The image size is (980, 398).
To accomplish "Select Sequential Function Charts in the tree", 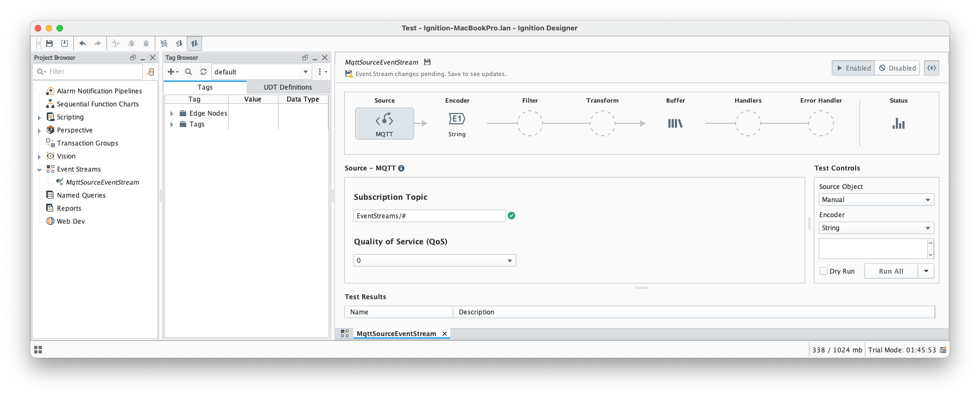I will pos(98,104).
